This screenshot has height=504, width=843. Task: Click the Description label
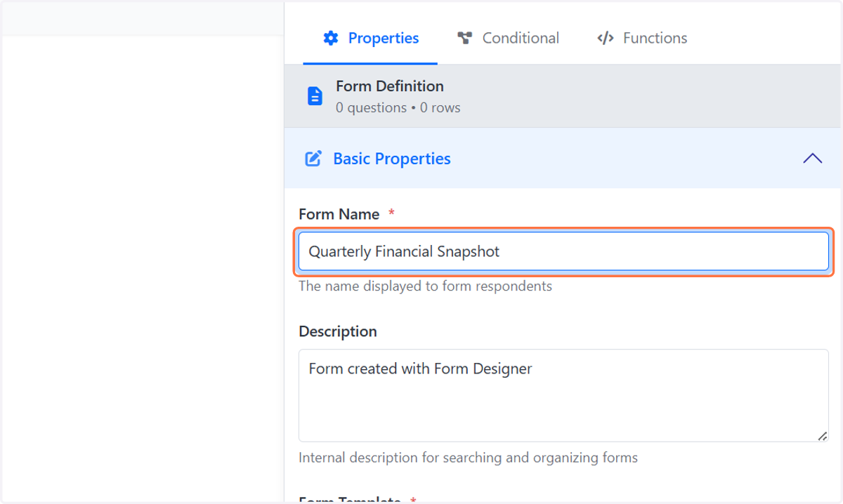[x=338, y=331]
